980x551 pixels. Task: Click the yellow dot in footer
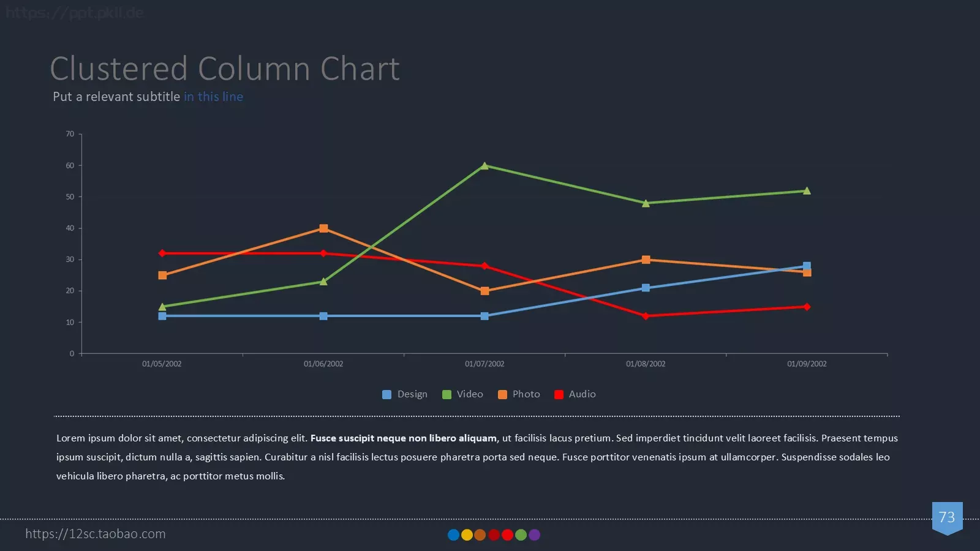[467, 535]
